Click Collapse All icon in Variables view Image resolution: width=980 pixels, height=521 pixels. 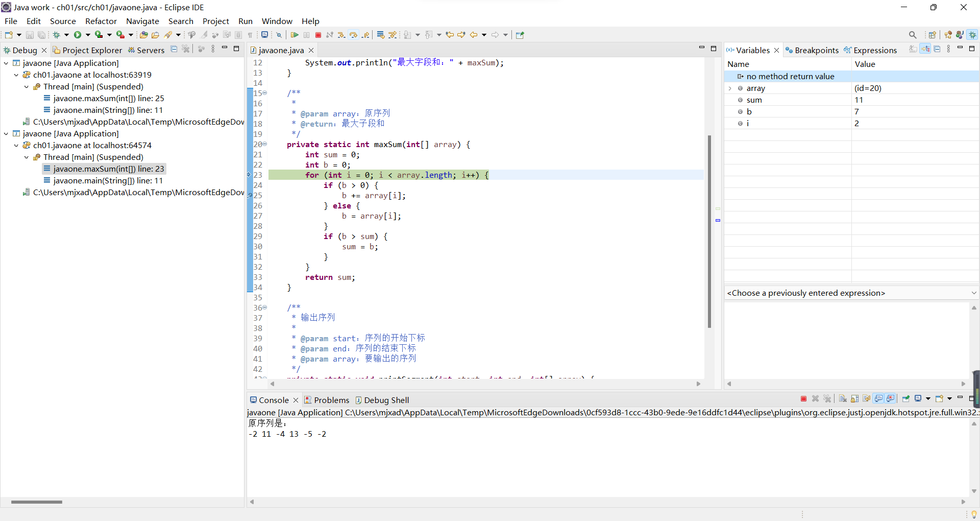pyautogui.click(x=937, y=49)
